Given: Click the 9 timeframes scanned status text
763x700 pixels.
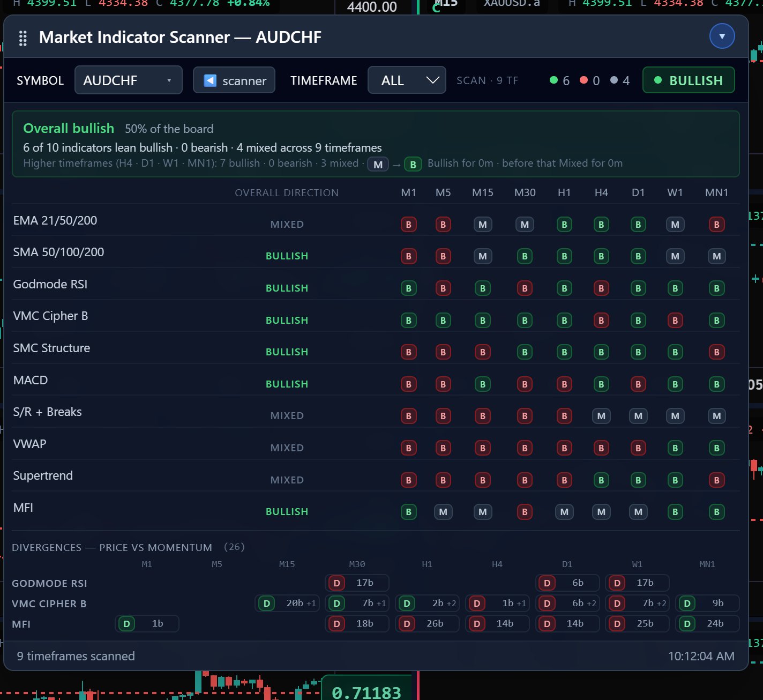Looking at the screenshot, I should [76, 656].
